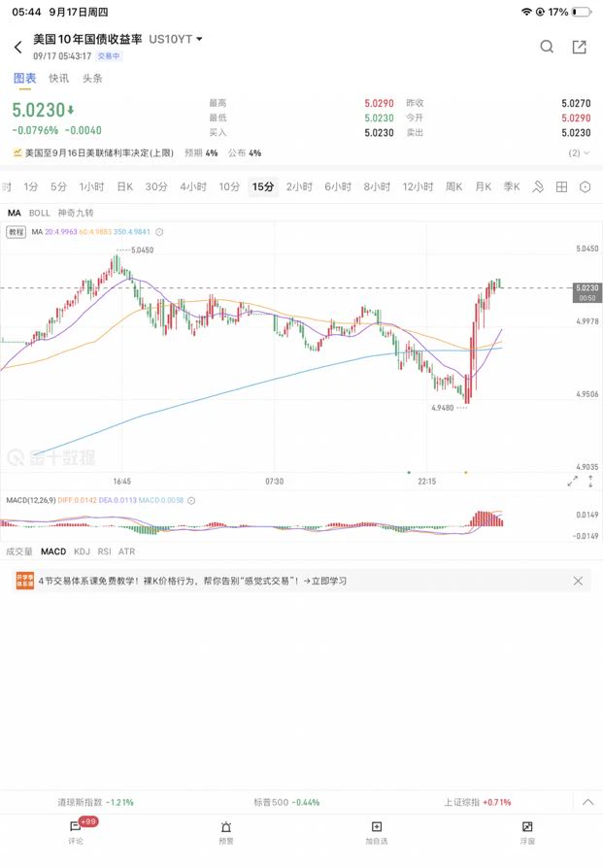
Task: Open MA indicator settings icon
Action: [159, 232]
